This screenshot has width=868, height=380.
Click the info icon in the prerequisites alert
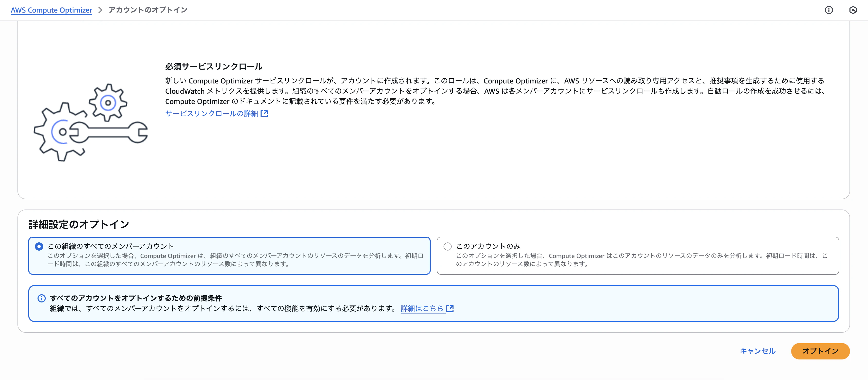[41, 298]
